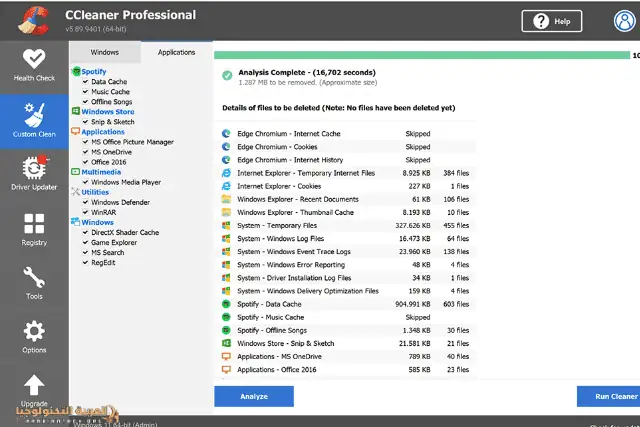Click the Upgrade arrow icon
This screenshot has height=427, width=640.
pos(34,385)
